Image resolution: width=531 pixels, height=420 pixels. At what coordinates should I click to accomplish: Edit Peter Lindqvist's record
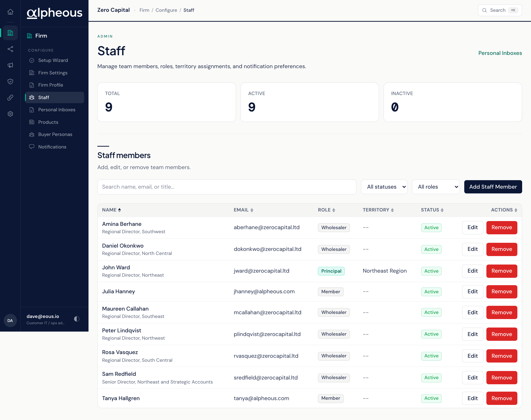[x=472, y=334]
